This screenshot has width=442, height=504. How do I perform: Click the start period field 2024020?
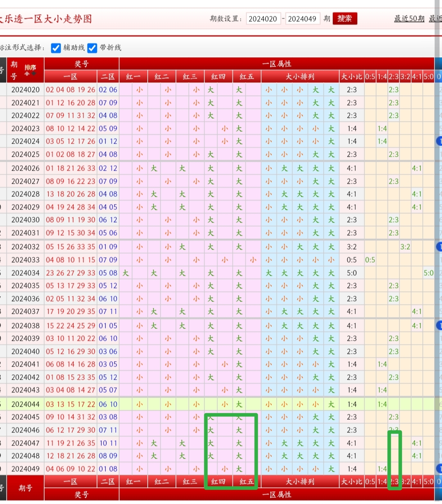[x=263, y=19]
